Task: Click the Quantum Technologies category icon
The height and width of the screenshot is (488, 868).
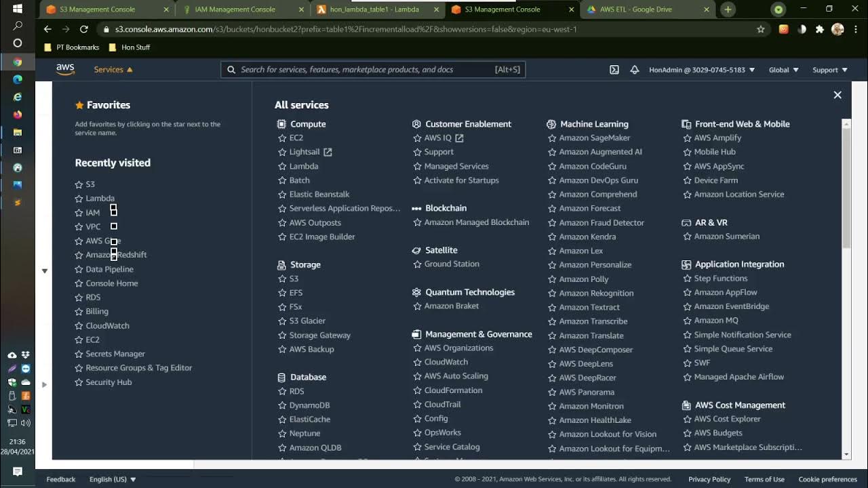Action: click(x=416, y=292)
